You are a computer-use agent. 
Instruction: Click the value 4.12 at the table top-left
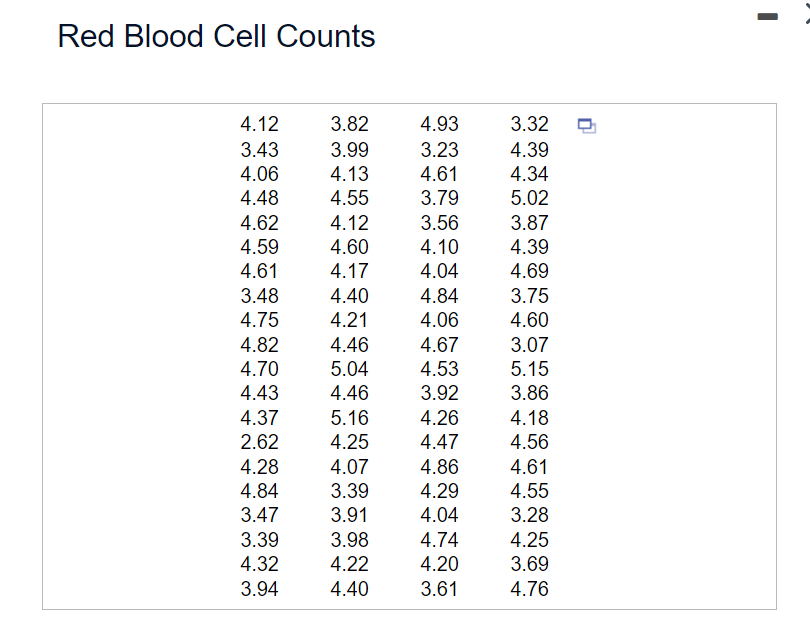pyautogui.click(x=259, y=124)
